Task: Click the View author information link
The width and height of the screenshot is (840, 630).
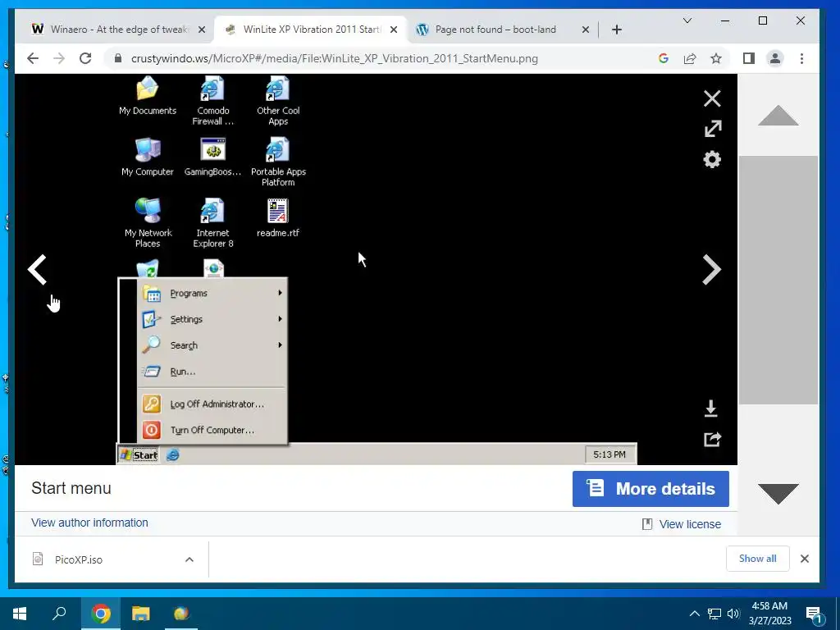Action: 89,523
